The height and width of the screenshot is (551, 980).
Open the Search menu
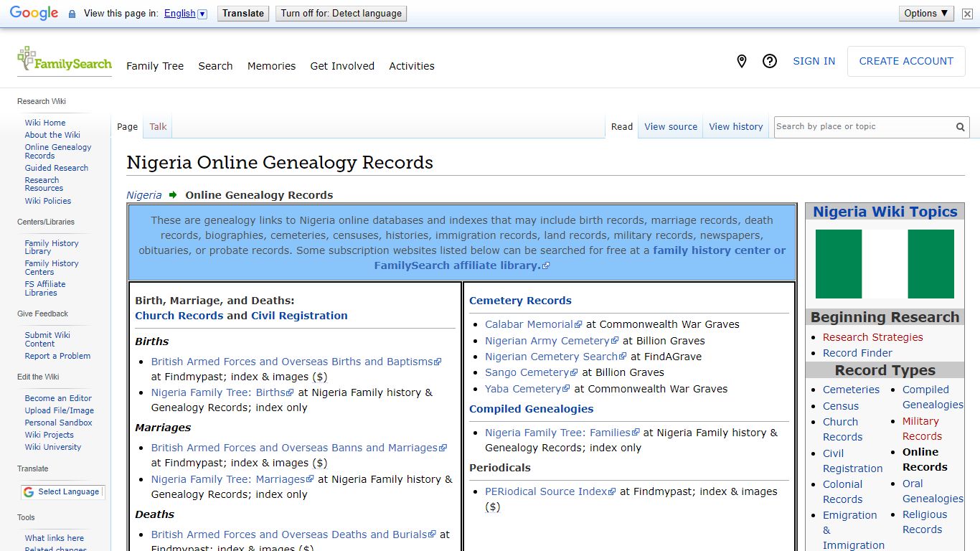pyautogui.click(x=215, y=66)
